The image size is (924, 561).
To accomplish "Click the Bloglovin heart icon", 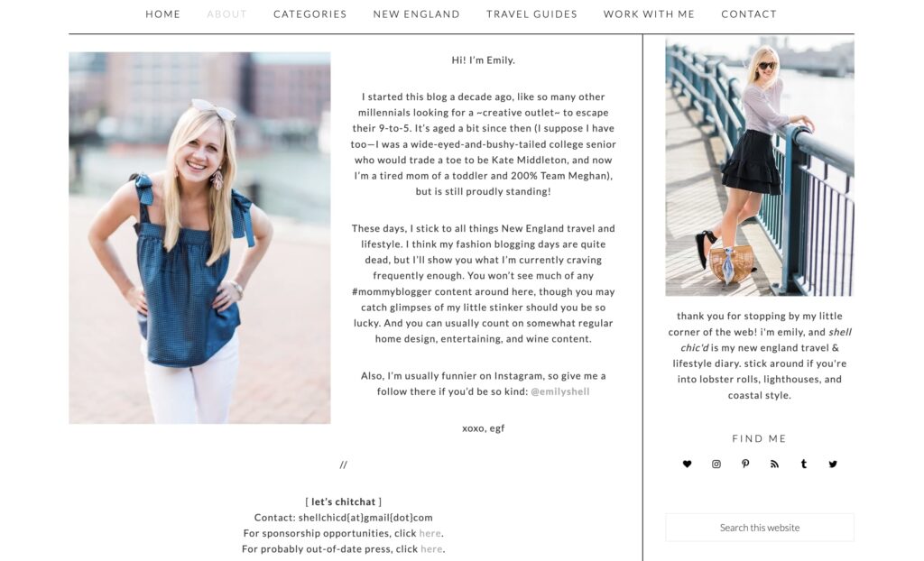I will point(687,464).
